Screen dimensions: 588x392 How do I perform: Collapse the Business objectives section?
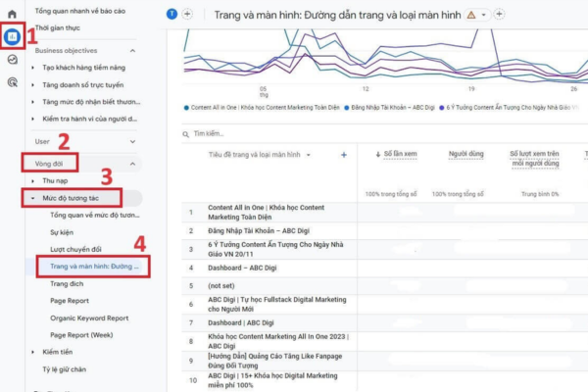point(132,51)
